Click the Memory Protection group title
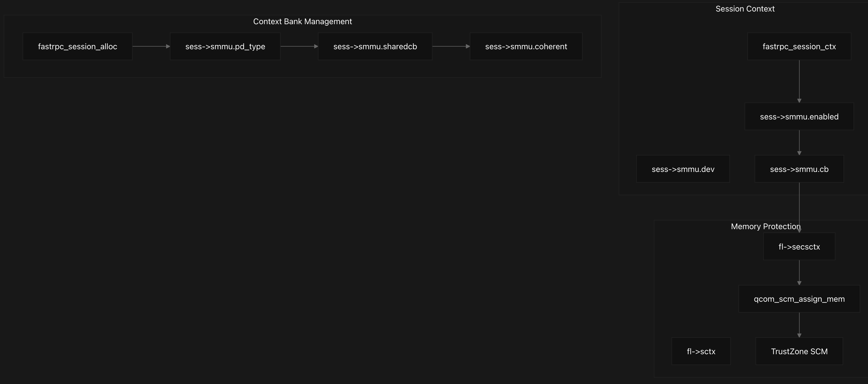Viewport: 868px width, 384px height. pos(766,226)
